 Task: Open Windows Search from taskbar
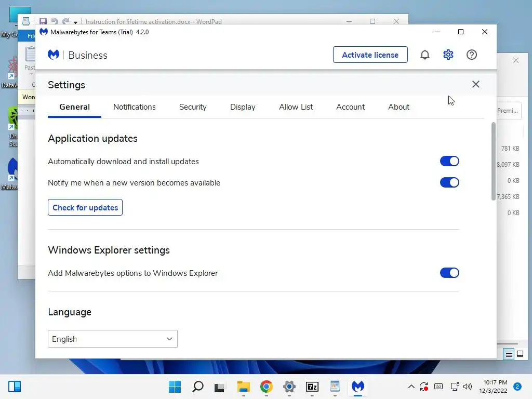[198, 387]
